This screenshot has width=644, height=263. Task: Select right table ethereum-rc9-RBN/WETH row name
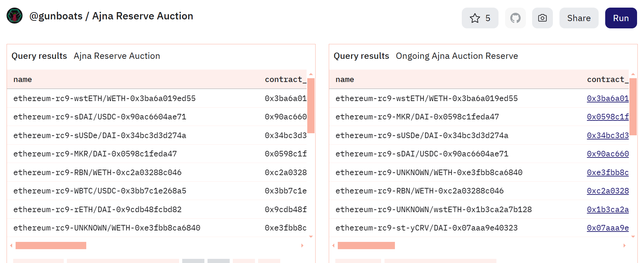pos(420,191)
